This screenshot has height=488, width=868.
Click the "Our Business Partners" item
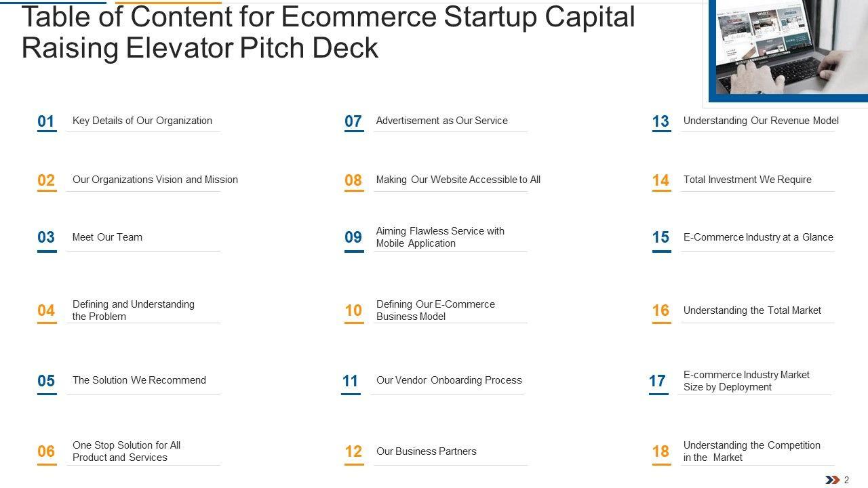coord(426,451)
